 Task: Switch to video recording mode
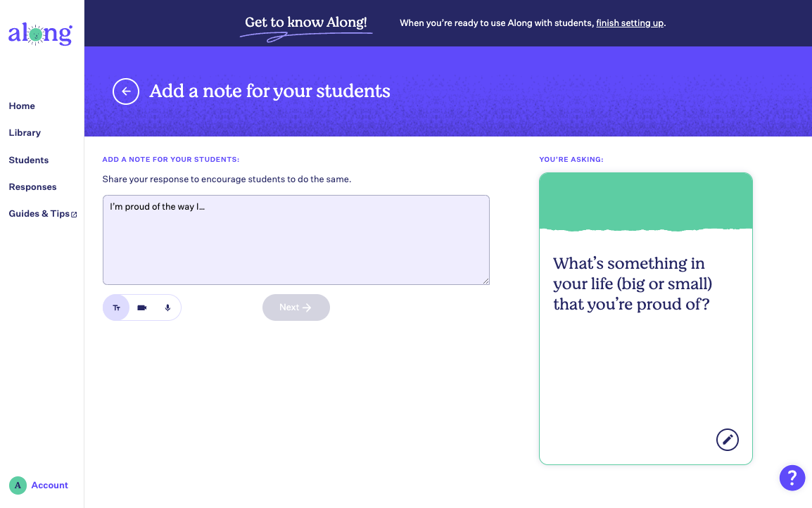click(x=142, y=307)
